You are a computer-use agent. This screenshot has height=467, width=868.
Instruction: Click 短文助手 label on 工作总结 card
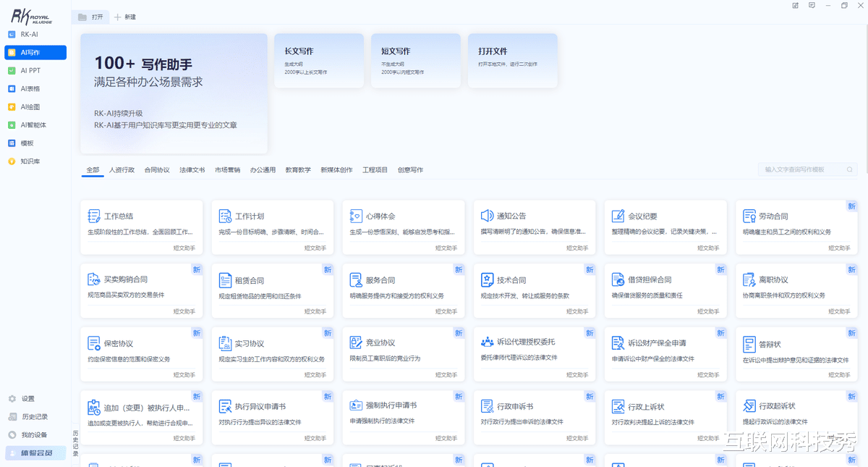point(184,248)
